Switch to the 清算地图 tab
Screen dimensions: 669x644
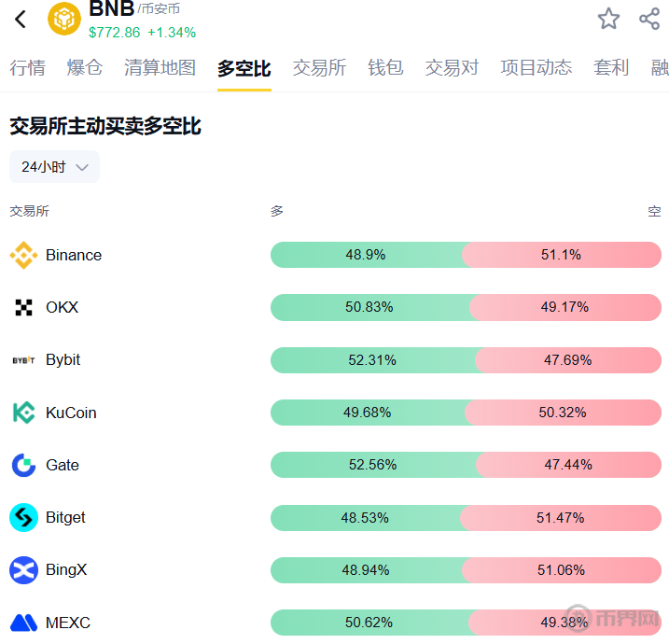pos(160,68)
